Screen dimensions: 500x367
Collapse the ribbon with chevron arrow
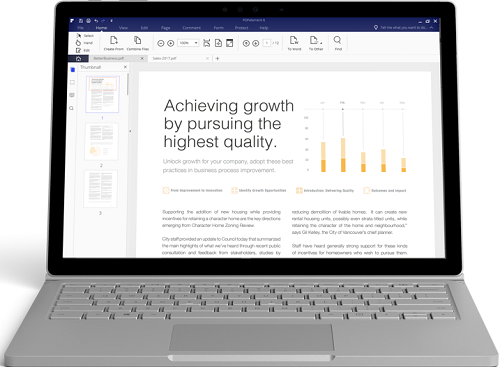432,28
